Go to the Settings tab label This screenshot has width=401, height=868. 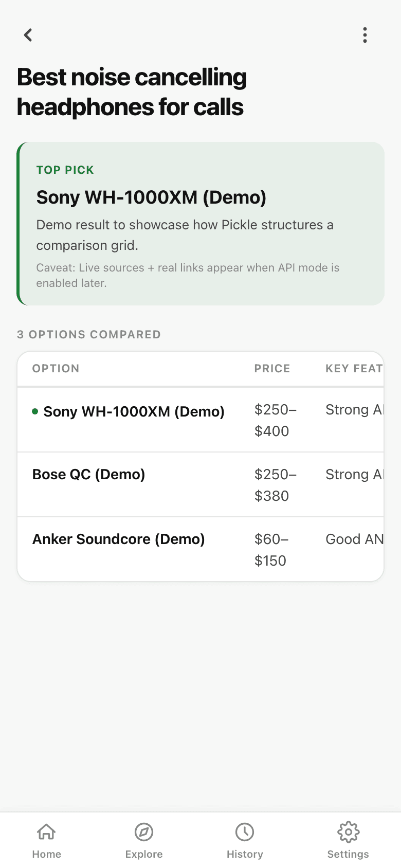348,854
